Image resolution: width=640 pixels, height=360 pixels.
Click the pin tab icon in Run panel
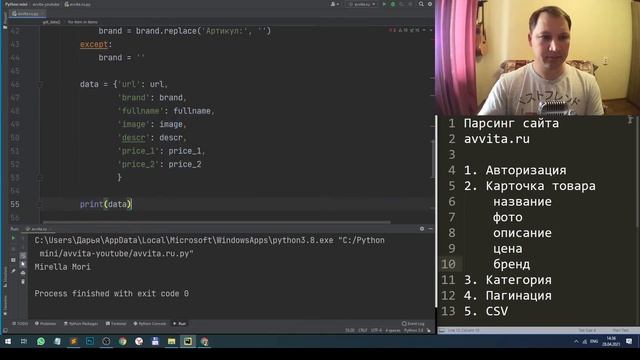pyautogui.click(x=13, y=271)
